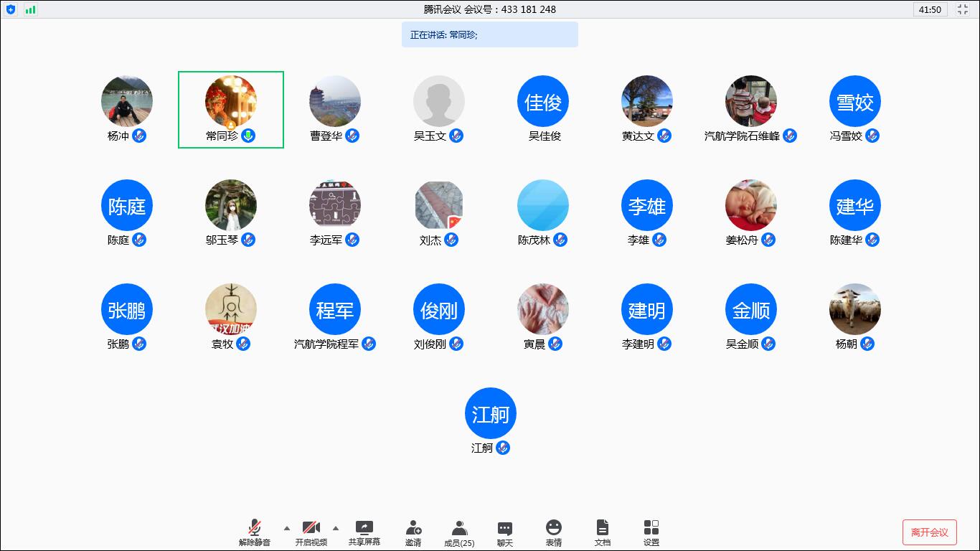Expand video options arrow beside 开启视频

tap(336, 528)
